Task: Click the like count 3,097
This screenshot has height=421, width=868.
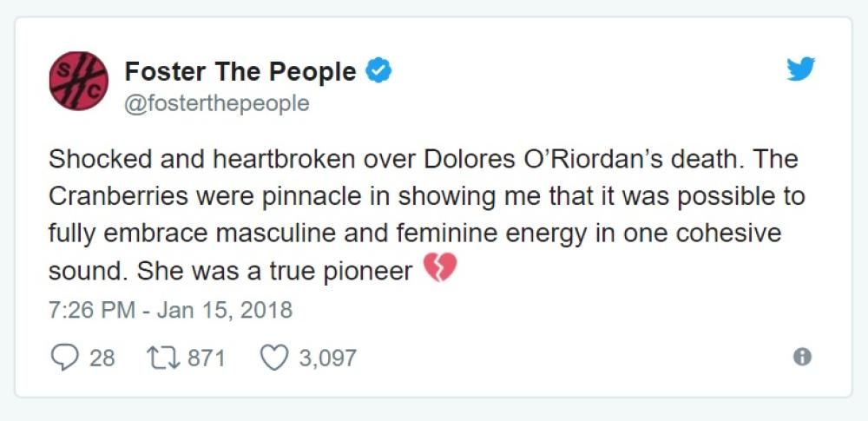Action: pyautogui.click(x=327, y=358)
